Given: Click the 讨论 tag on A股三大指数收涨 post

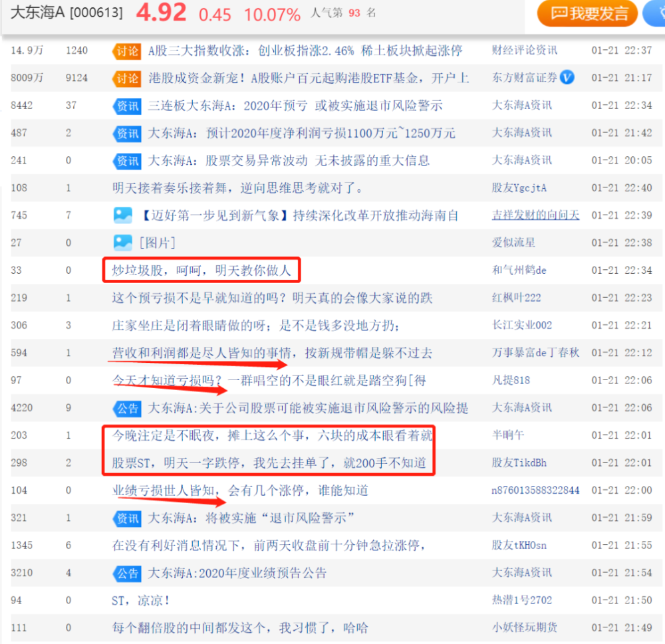Looking at the screenshot, I should (x=127, y=51).
